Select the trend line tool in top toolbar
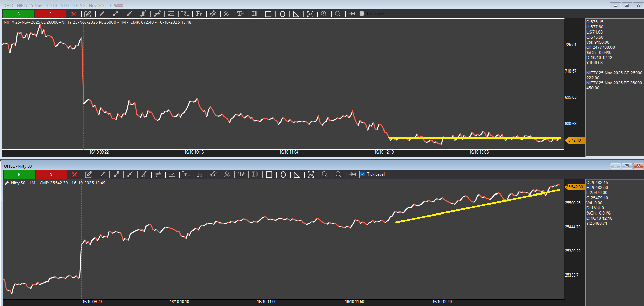This screenshot has height=306, width=644. pos(102,14)
